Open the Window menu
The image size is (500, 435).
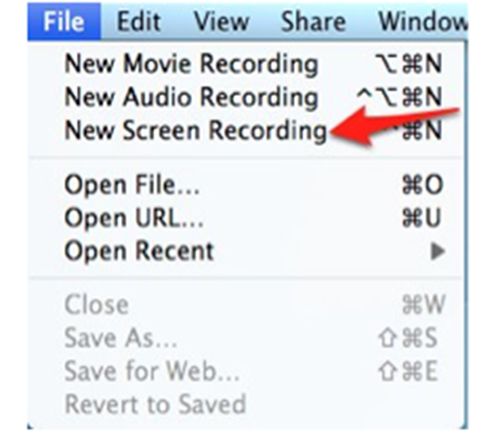point(423,22)
